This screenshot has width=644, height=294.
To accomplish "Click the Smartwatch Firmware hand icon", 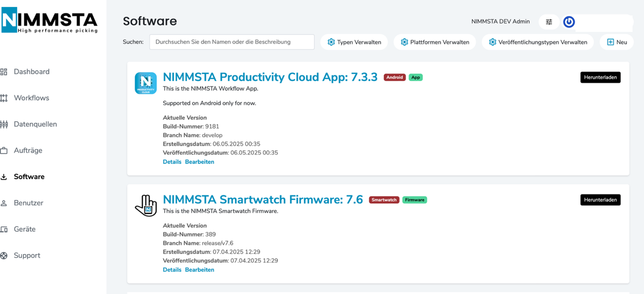I will pyautogui.click(x=146, y=205).
